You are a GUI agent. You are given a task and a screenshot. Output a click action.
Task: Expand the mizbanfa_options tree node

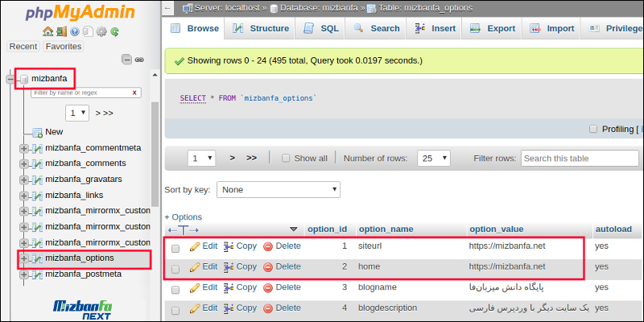(24, 258)
